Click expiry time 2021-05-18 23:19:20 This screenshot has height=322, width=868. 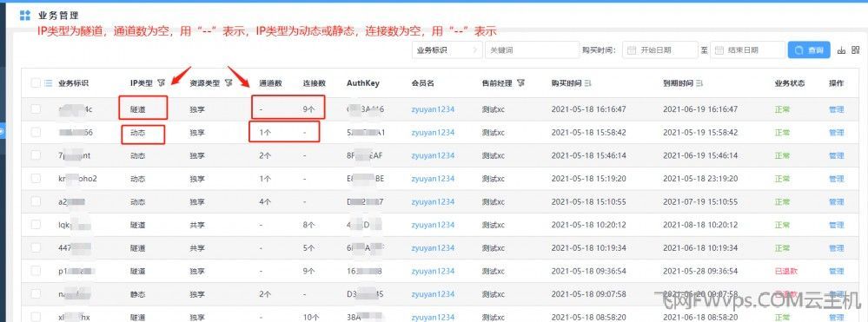pyautogui.click(x=700, y=180)
